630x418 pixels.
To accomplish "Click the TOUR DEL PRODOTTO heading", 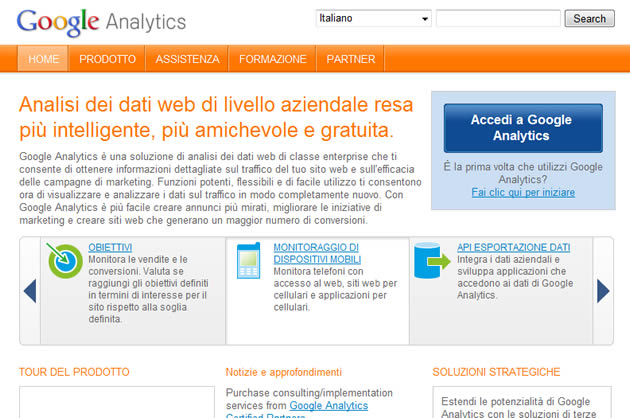I will click(x=74, y=372).
